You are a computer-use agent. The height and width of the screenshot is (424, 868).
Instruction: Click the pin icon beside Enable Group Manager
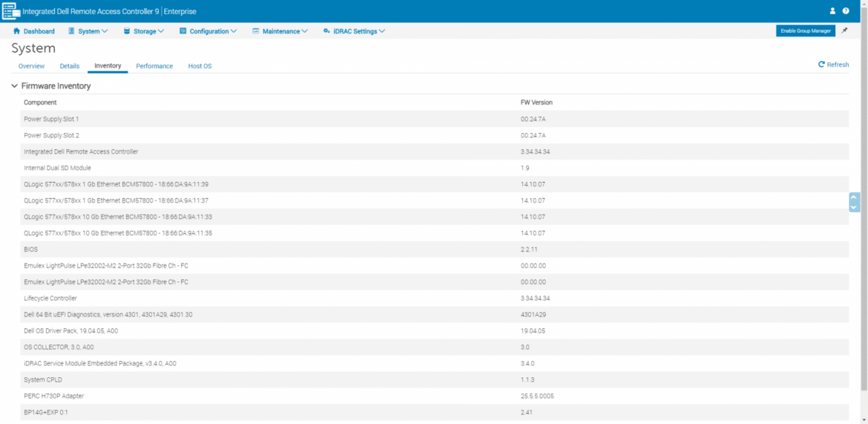tap(844, 31)
